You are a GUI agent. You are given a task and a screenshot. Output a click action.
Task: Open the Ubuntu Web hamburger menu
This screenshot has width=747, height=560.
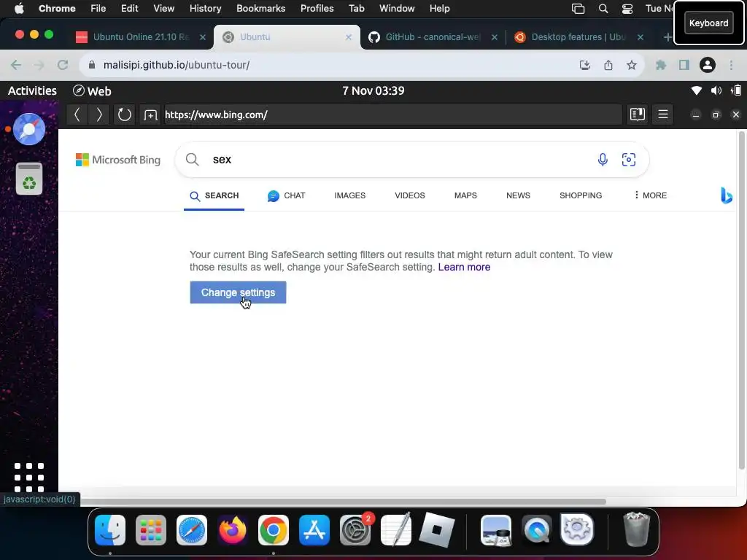[x=662, y=114]
